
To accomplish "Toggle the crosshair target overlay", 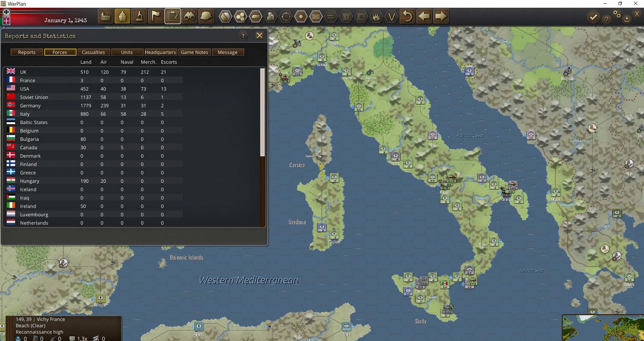I will tap(286, 16).
